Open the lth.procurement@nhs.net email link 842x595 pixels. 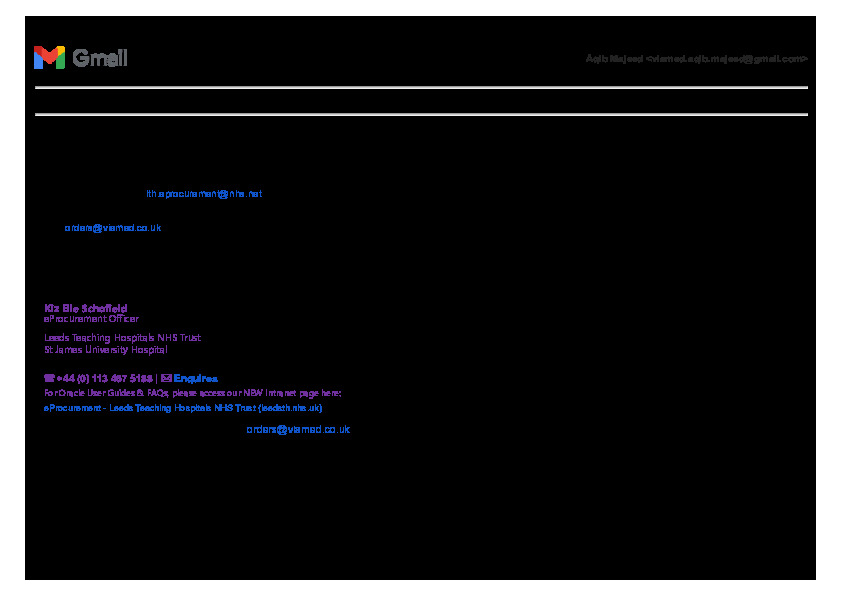(x=204, y=194)
